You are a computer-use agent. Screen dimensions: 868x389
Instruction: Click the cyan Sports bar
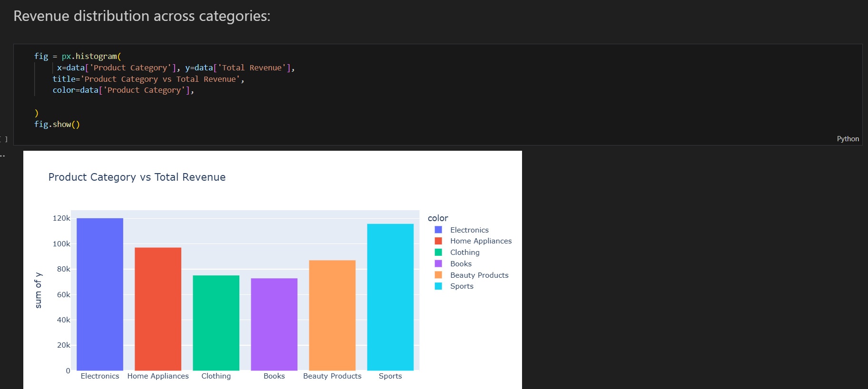pos(390,297)
